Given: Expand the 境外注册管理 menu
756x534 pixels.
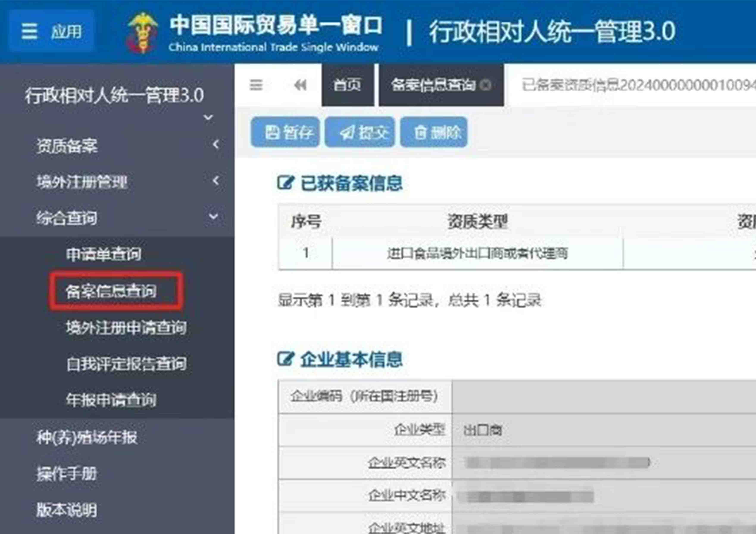Looking at the screenshot, I should 117,182.
